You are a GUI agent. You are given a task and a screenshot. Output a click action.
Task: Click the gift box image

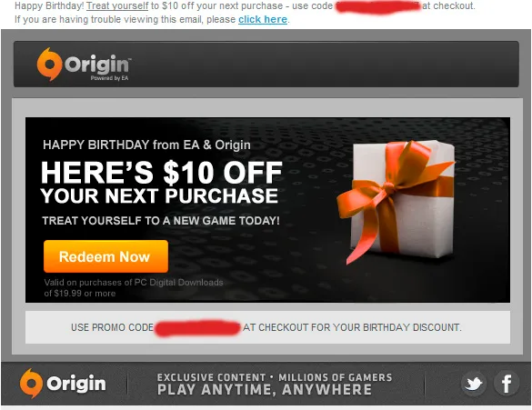(x=396, y=202)
